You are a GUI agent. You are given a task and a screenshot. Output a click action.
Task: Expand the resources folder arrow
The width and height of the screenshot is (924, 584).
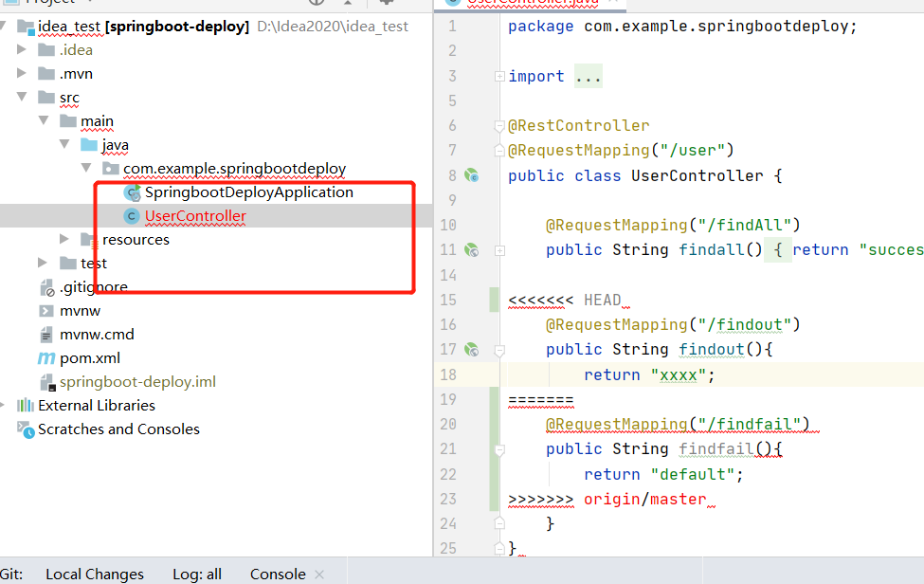pos(64,239)
